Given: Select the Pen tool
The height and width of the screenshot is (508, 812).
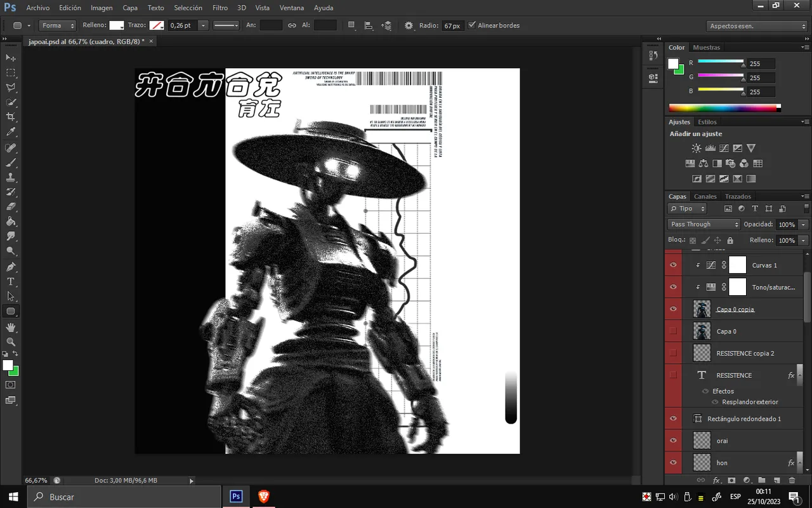Looking at the screenshot, I should tap(11, 267).
